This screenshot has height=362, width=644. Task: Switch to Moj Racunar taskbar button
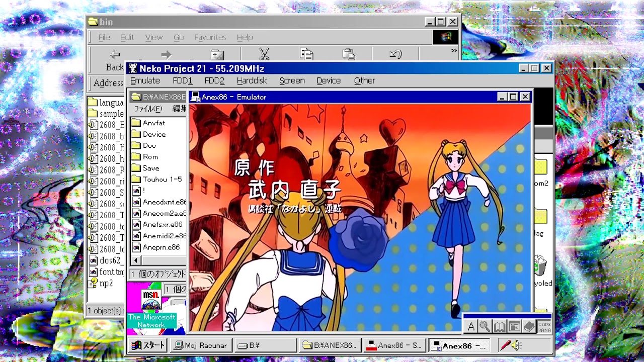click(201, 345)
